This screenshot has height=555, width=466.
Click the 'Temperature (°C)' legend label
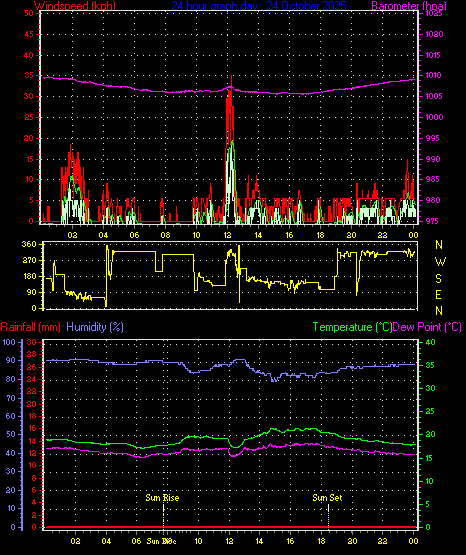point(352,327)
